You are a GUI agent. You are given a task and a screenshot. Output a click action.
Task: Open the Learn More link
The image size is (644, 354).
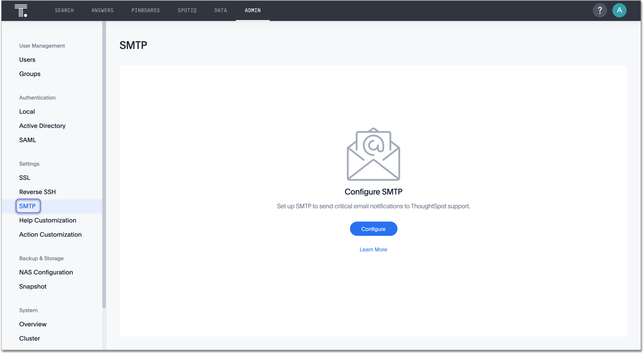tap(373, 249)
